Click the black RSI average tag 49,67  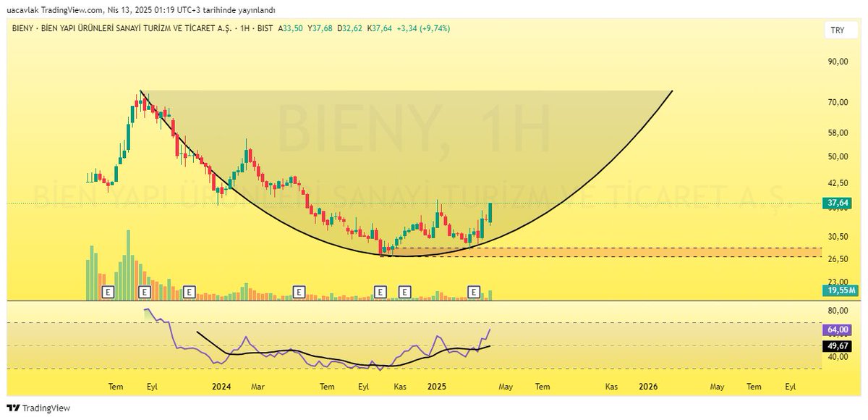(x=838, y=346)
